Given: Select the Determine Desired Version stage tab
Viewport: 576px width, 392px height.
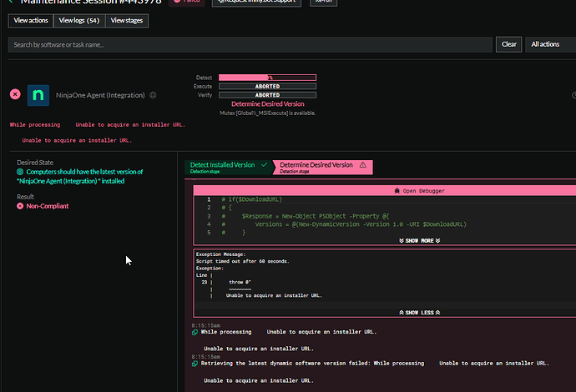Looking at the screenshot, I should [x=323, y=167].
